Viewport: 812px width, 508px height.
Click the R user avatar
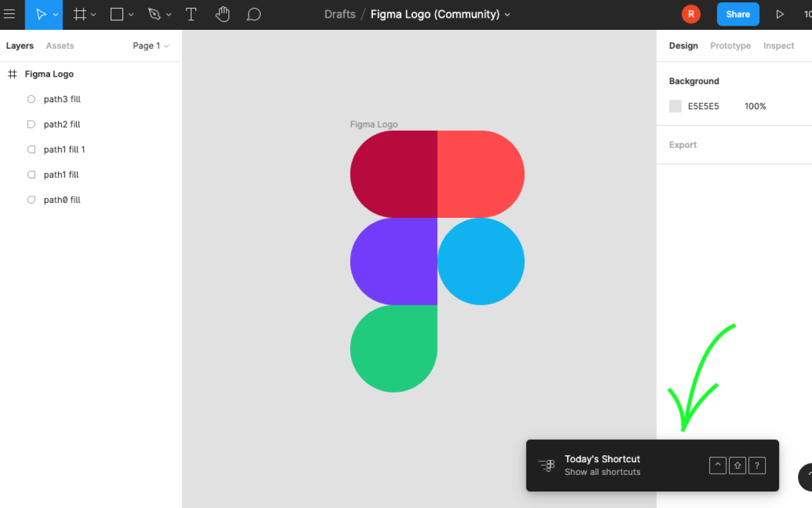click(691, 14)
